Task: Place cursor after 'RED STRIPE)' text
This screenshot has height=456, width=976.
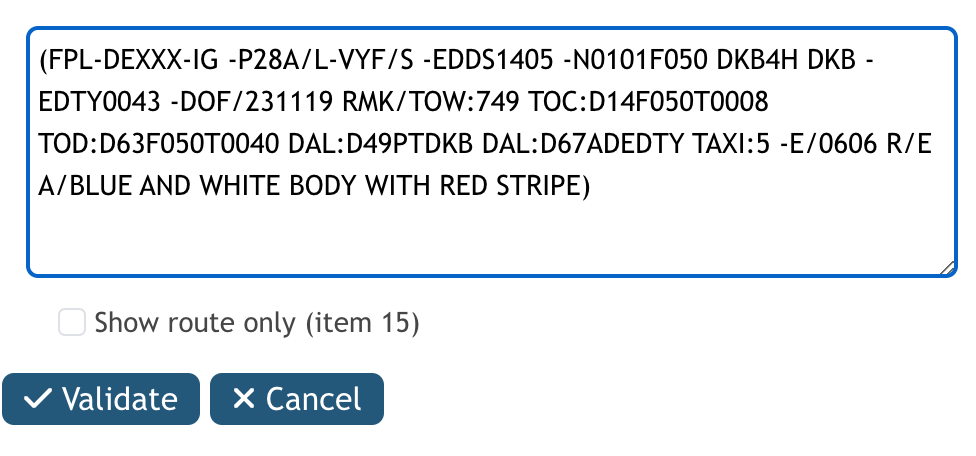Action: 591,185
